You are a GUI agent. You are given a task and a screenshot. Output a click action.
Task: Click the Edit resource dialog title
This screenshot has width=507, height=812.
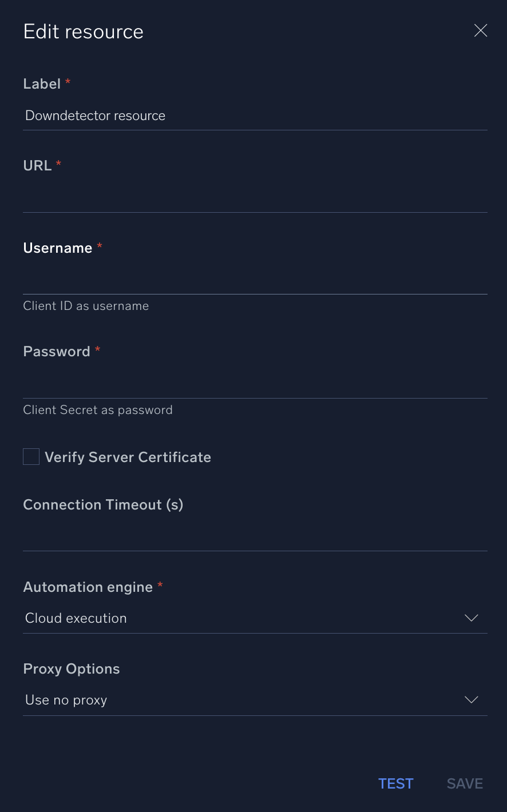tap(83, 31)
